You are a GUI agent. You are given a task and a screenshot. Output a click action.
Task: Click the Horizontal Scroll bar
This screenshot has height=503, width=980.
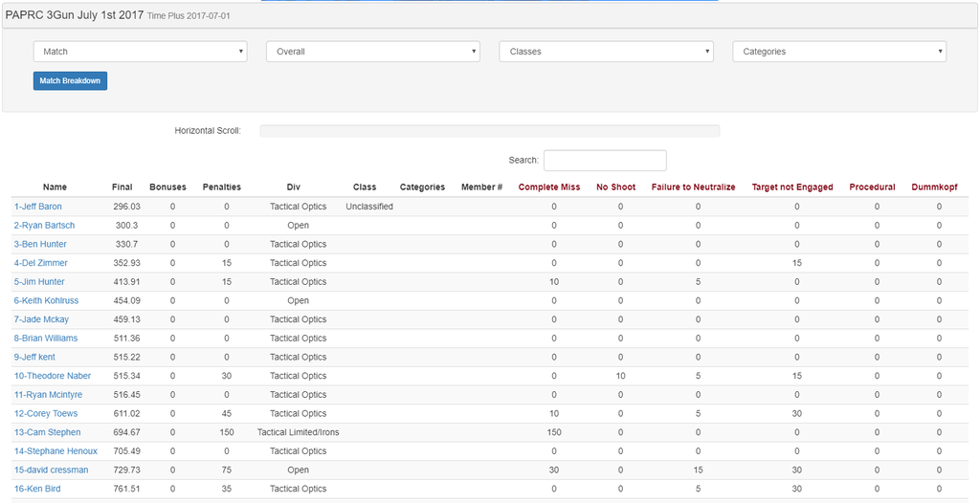pos(489,131)
